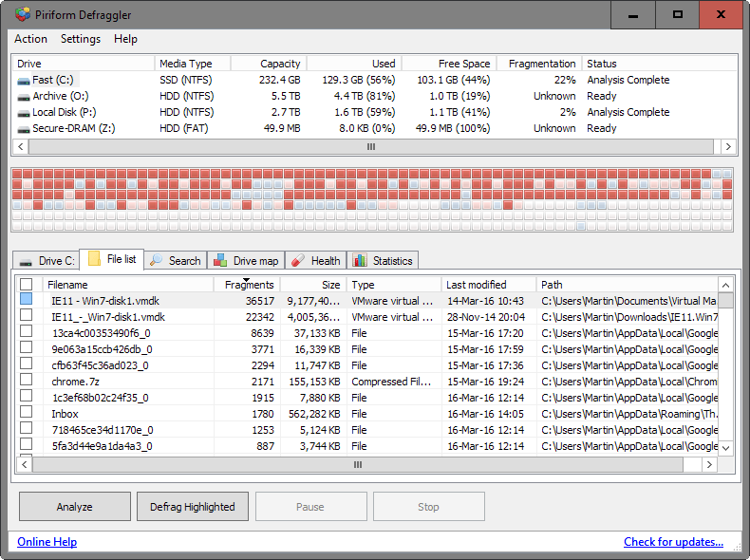The image size is (750, 560).
Task: Click the drive list horizontal scrollbar thumb
Action: [371, 147]
